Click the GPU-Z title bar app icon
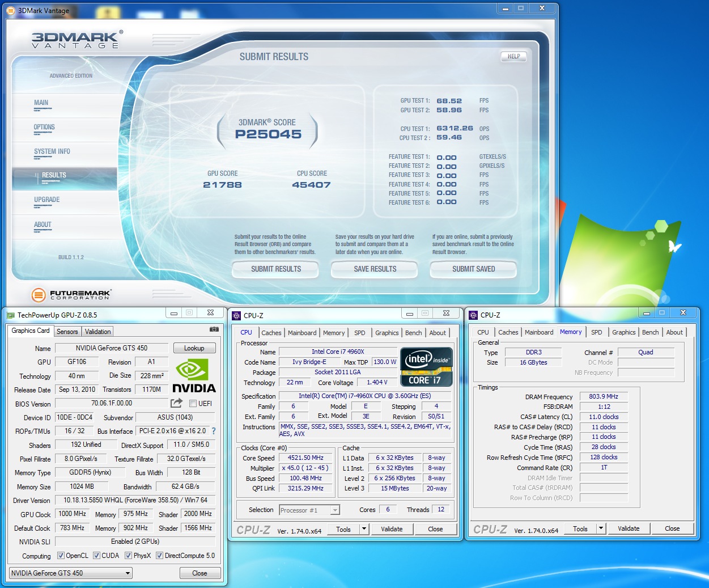This screenshot has height=588, width=709. click(11, 315)
